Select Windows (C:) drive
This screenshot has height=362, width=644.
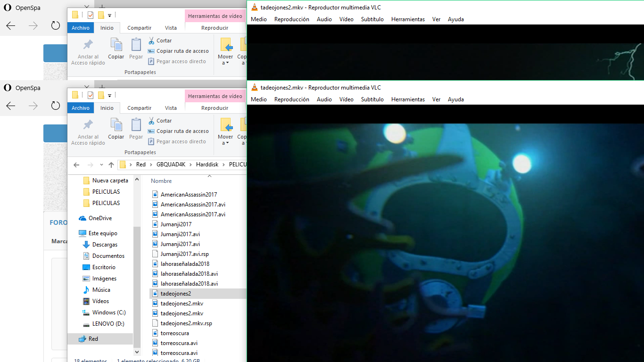pyautogui.click(x=104, y=313)
